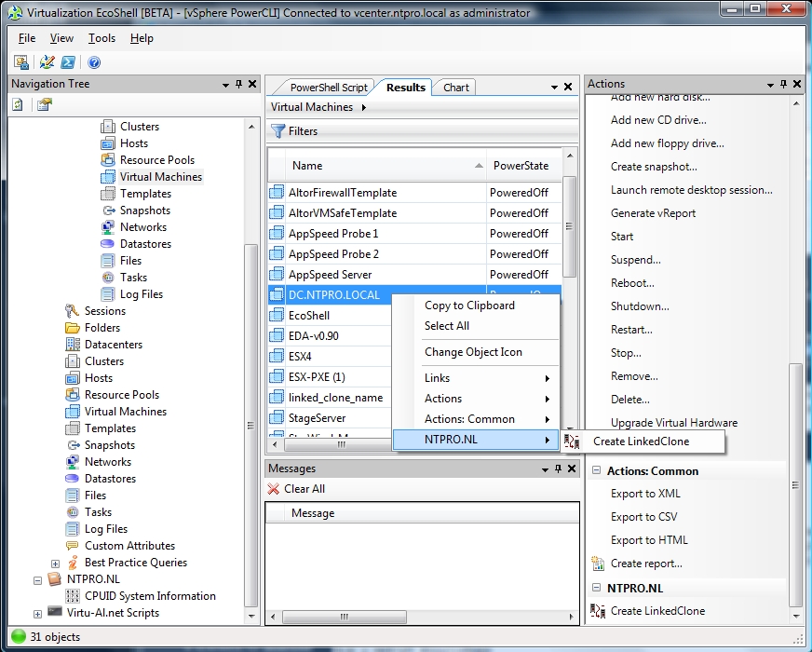Click Export to HTML action

point(649,540)
